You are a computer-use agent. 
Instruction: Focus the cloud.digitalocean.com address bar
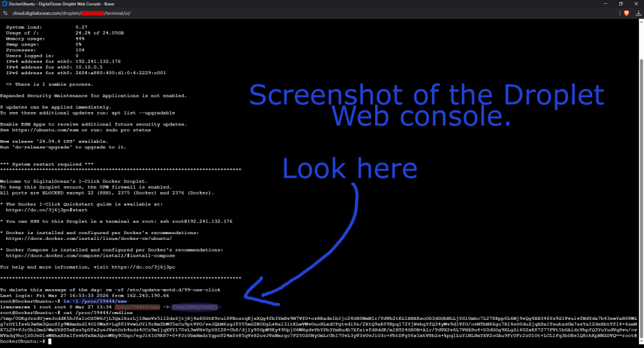tap(72, 13)
